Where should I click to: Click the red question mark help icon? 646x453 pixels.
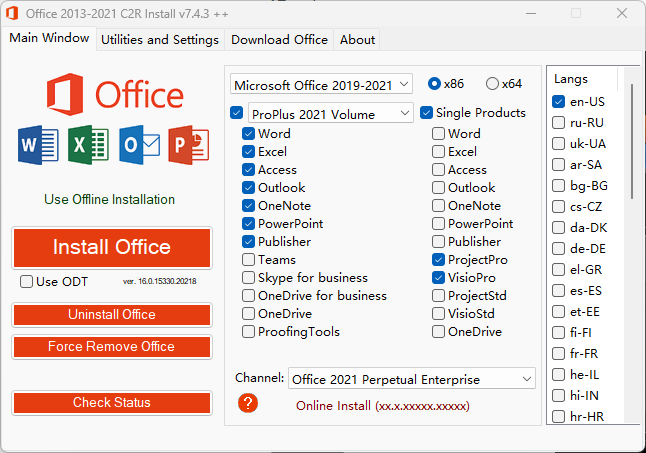(248, 403)
